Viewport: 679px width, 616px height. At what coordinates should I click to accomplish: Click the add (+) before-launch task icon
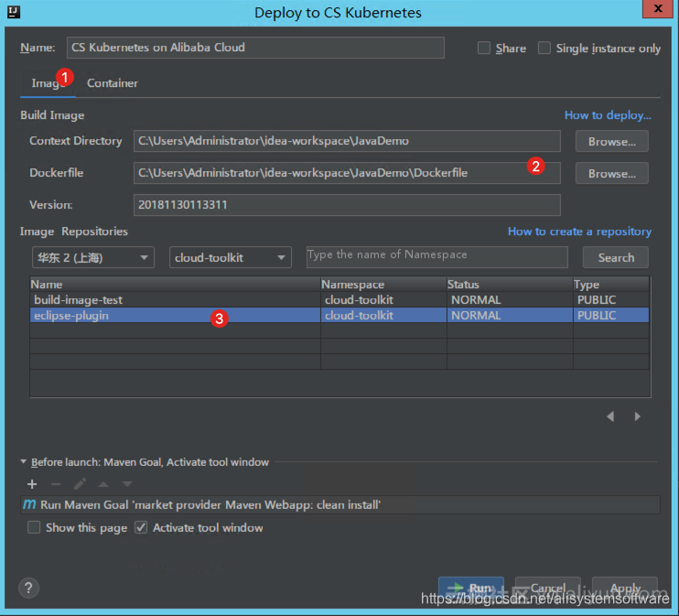click(x=32, y=484)
